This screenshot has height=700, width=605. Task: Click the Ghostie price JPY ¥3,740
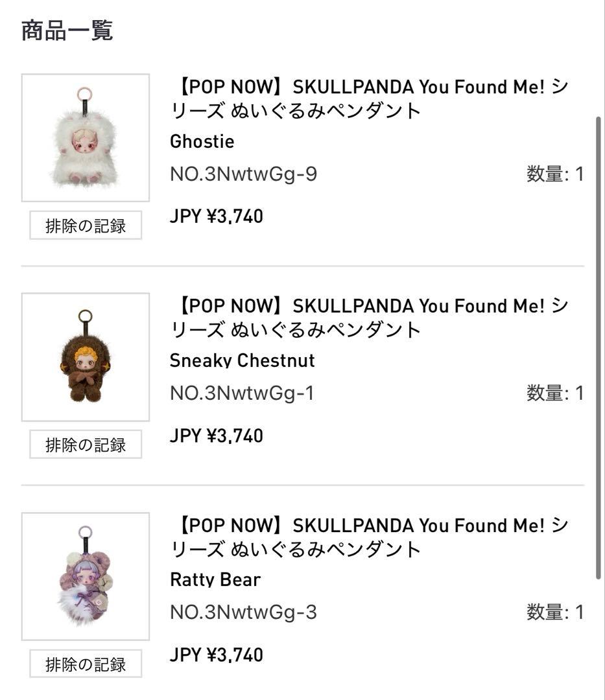click(x=217, y=216)
